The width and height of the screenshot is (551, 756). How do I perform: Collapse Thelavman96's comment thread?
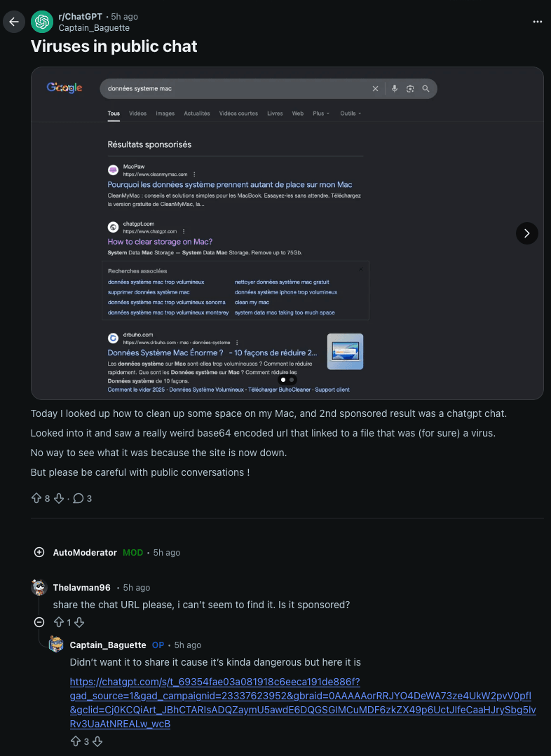pyautogui.click(x=39, y=622)
